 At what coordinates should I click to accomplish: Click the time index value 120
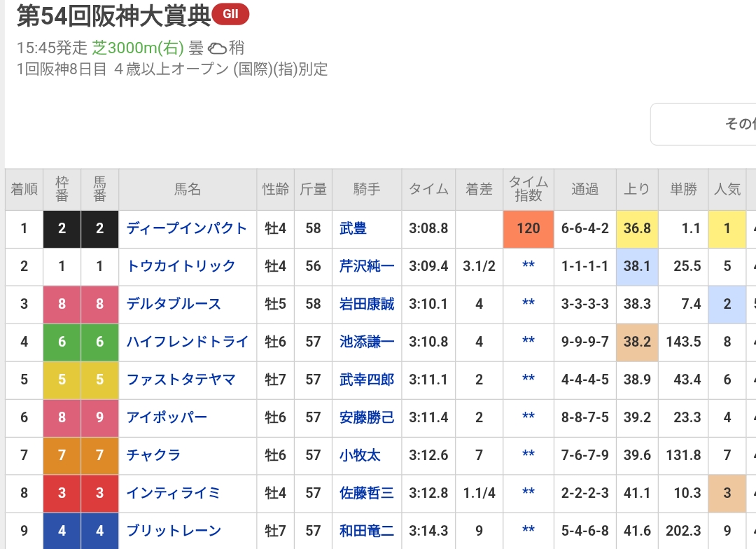tap(528, 228)
